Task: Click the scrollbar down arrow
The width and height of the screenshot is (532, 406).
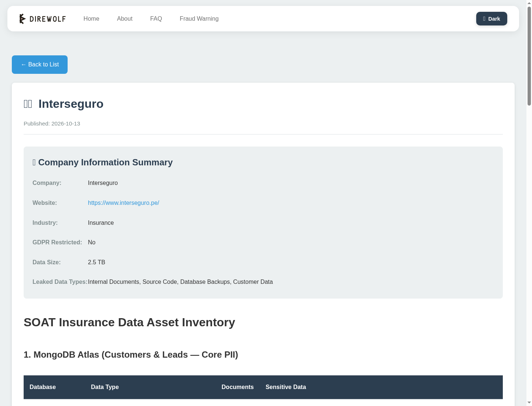Action: click(529, 403)
